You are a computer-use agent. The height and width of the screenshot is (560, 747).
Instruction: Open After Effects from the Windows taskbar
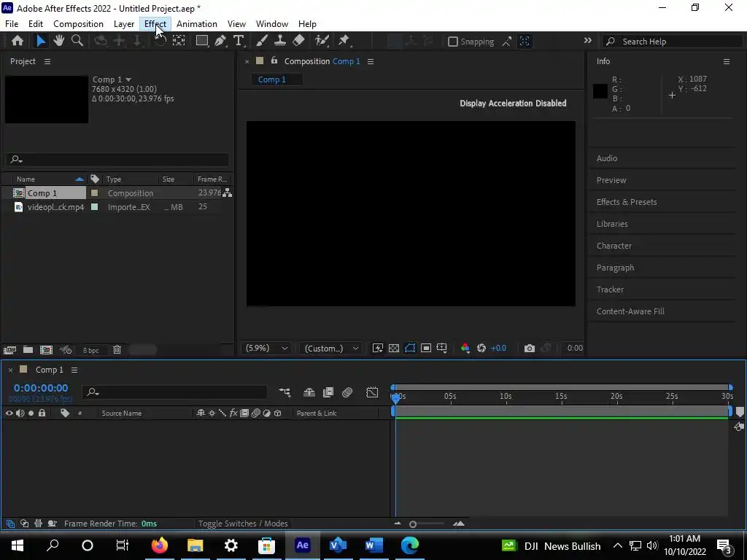tap(303, 545)
